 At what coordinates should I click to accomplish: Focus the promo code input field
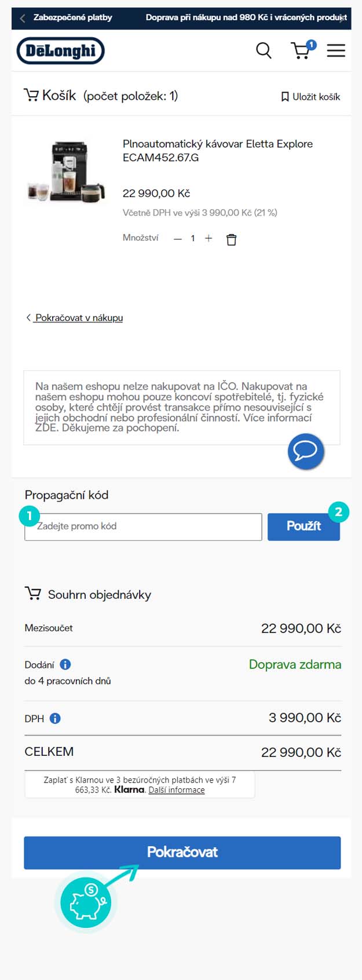coord(143,526)
